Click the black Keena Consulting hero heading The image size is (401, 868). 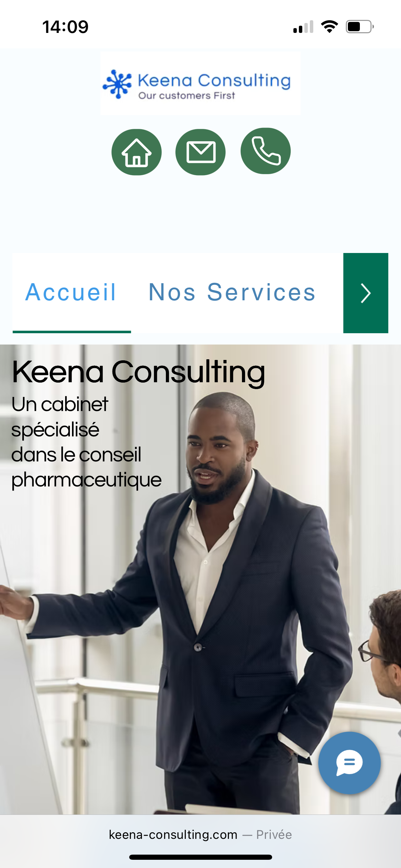click(138, 372)
